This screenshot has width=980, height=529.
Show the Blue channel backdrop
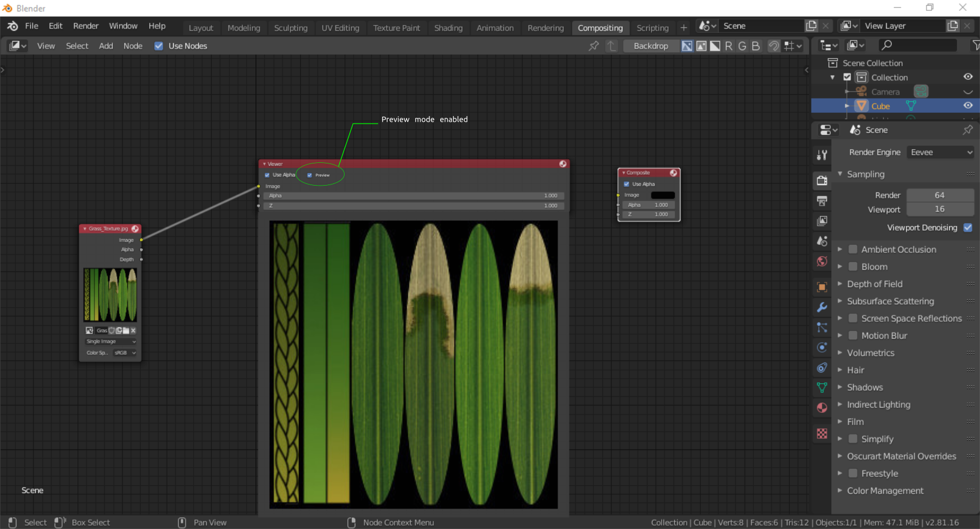[756, 46]
